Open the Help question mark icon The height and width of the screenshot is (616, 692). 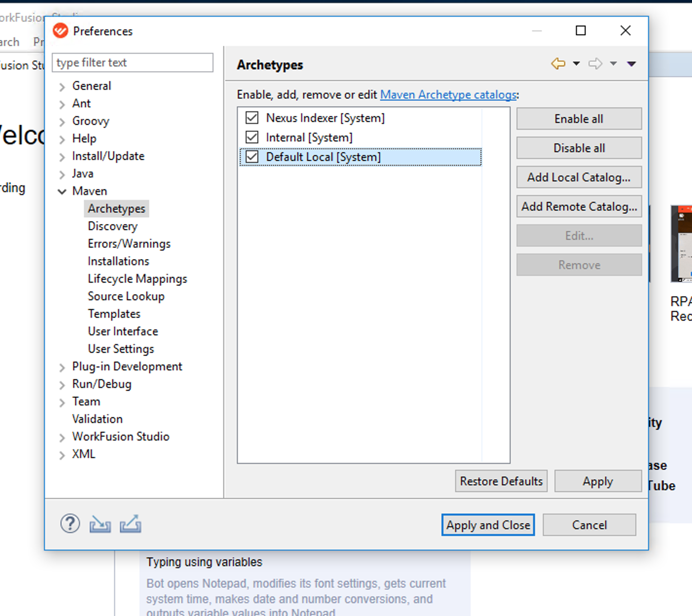70,524
